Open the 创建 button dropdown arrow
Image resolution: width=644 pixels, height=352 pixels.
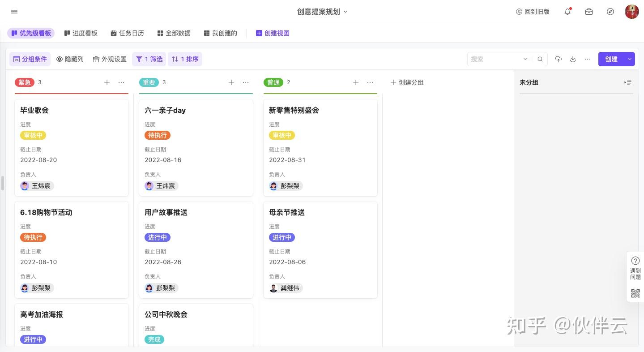coord(630,59)
